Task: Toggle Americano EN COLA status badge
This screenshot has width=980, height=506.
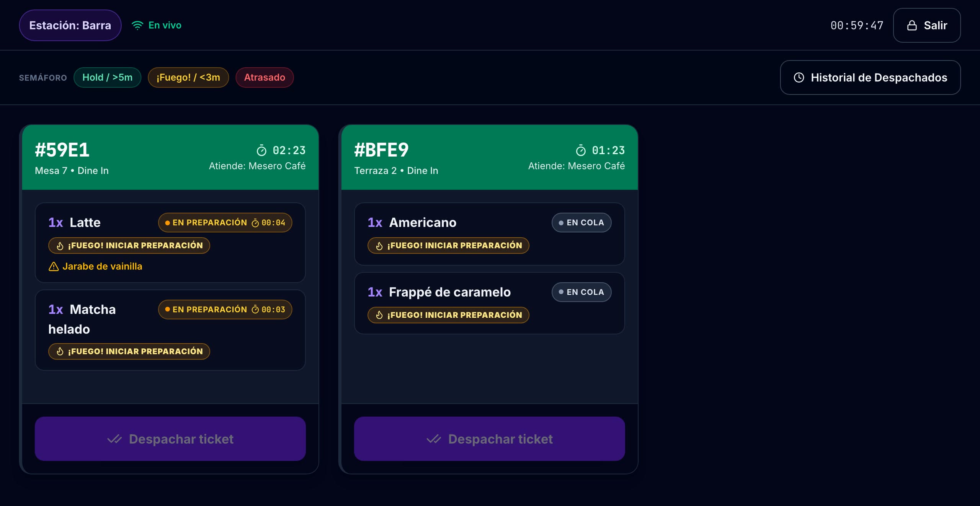Action: (581, 223)
